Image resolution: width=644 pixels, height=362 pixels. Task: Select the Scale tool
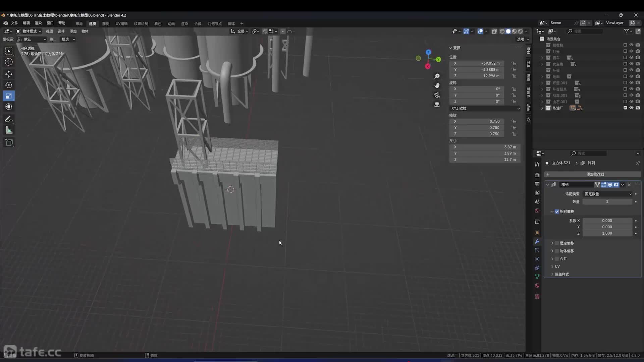(9, 96)
